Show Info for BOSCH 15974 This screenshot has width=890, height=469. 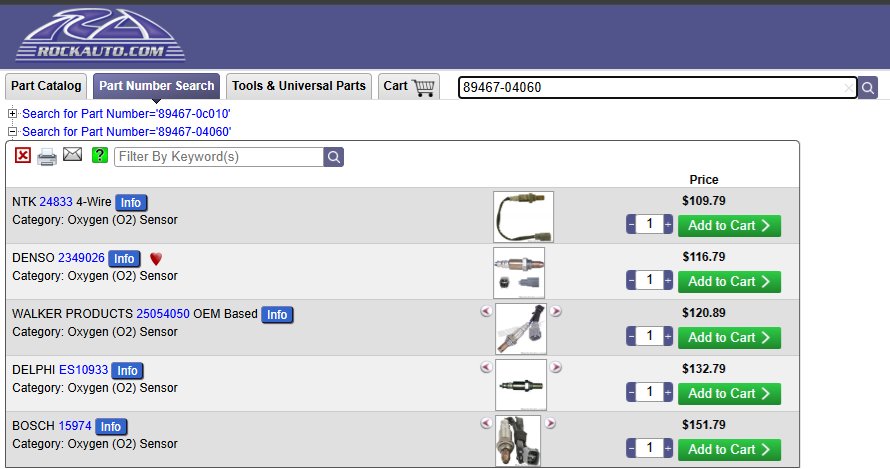[x=111, y=427]
